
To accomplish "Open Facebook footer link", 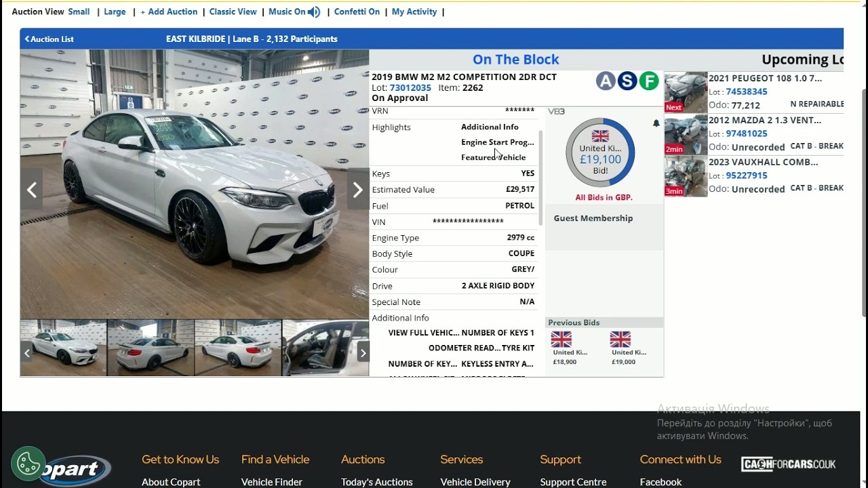I will [660, 482].
